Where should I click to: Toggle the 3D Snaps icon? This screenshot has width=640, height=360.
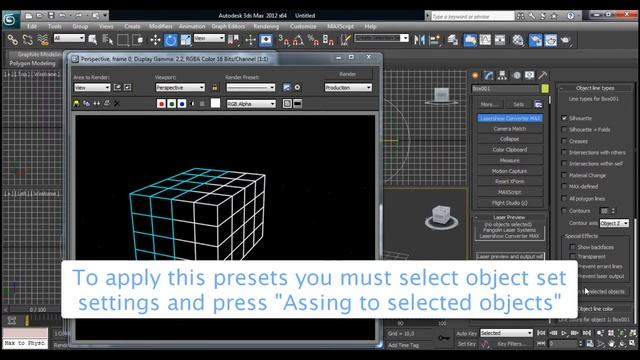[x=283, y=40]
